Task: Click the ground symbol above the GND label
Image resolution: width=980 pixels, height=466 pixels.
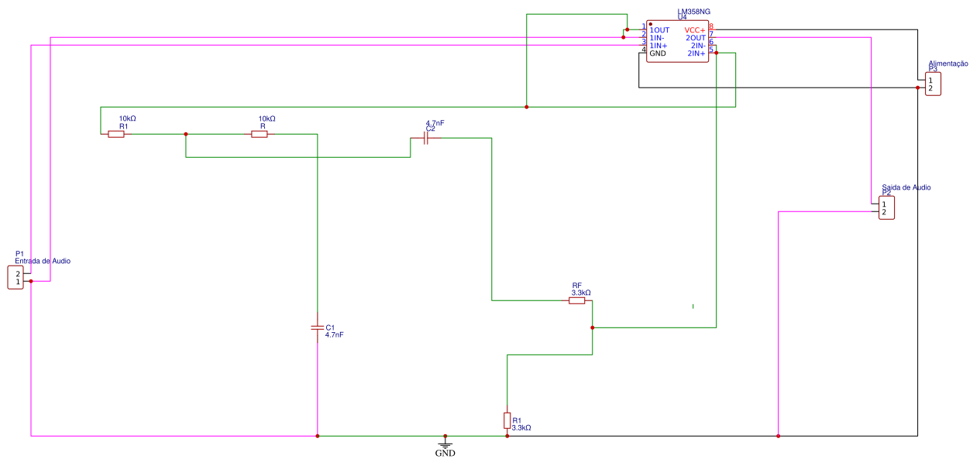Action: [x=445, y=442]
